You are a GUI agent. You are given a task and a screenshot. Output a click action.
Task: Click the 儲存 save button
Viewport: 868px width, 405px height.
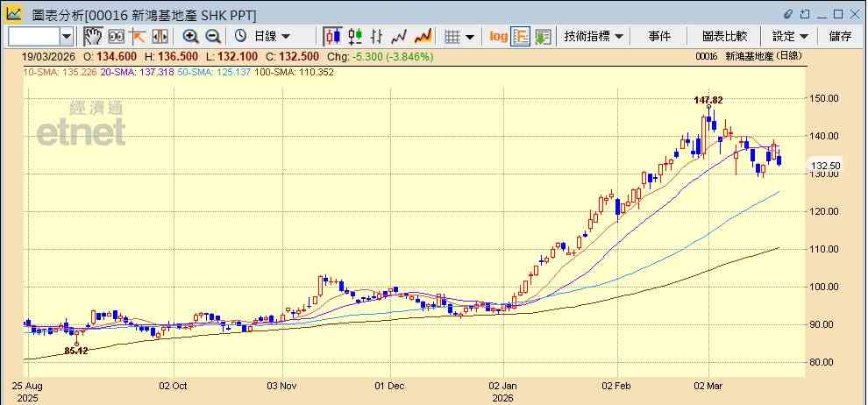(840, 37)
